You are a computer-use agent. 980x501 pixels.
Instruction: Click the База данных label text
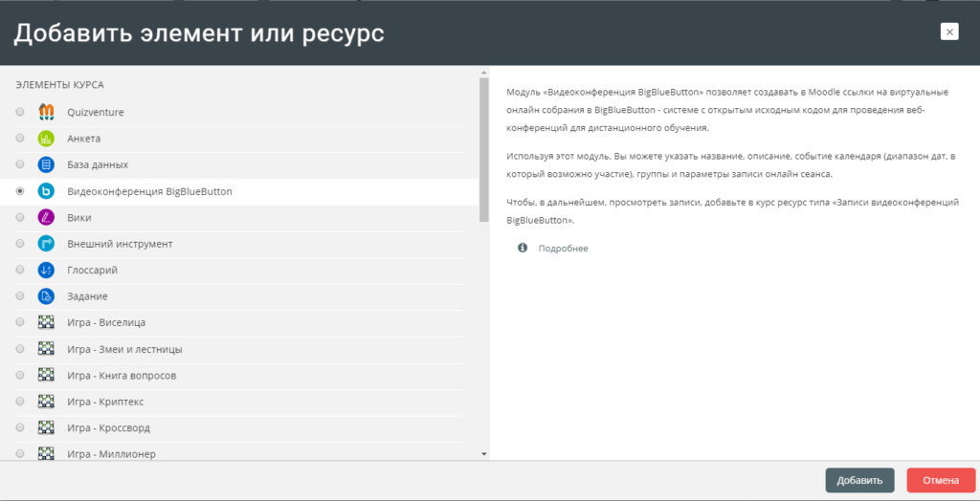(98, 164)
